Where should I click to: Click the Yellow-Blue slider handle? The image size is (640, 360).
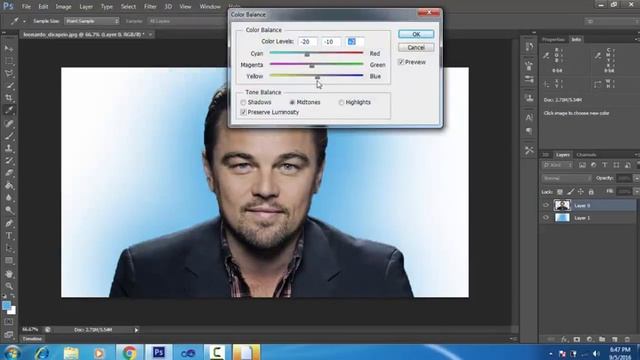(x=317, y=77)
